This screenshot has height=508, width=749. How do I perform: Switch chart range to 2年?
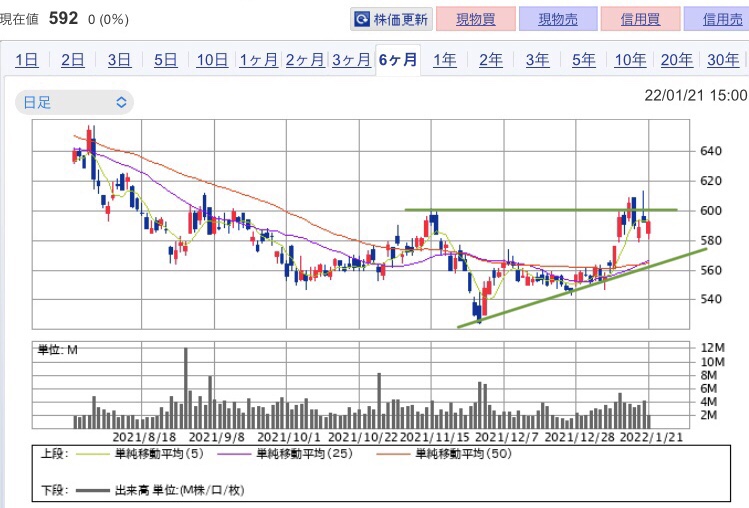(491, 60)
